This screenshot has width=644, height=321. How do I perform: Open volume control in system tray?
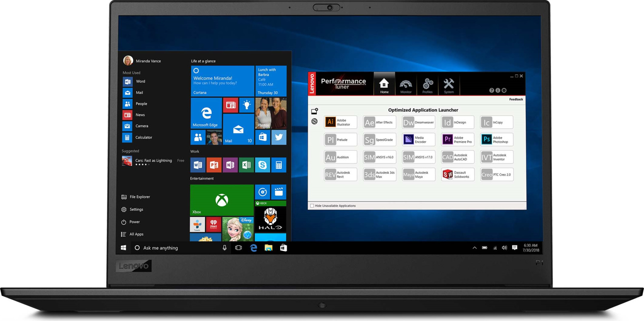pyautogui.click(x=504, y=248)
